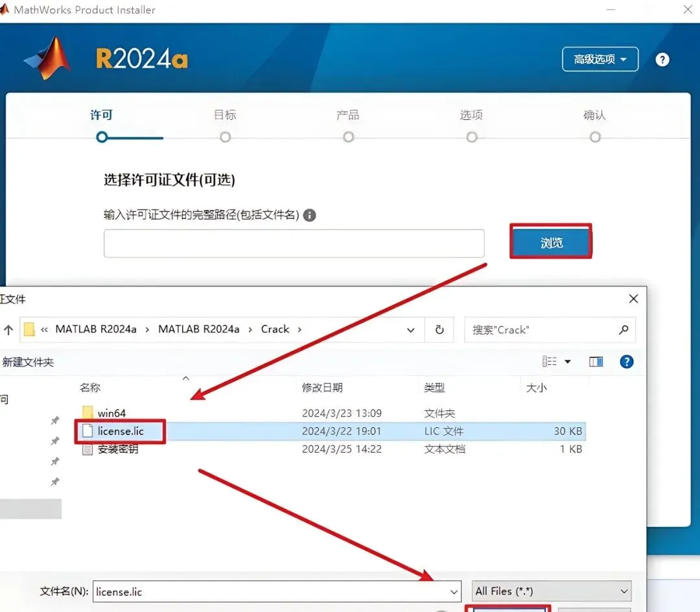Click the 2024/3/25 14:22 date cell
The width and height of the screenshot is (700, 612).
tap(342, 449)
